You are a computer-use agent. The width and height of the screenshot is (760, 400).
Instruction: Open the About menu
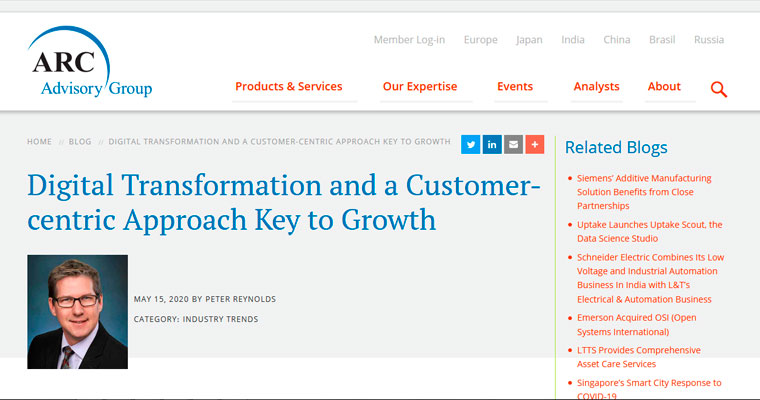[664, 87]
